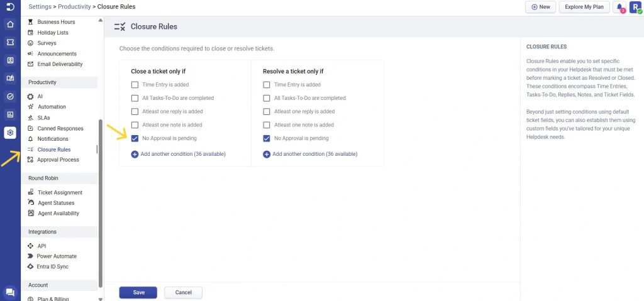The image size is (644, 301).
Task: Click the Entra ID Sync icon
Action: (30, 266)
